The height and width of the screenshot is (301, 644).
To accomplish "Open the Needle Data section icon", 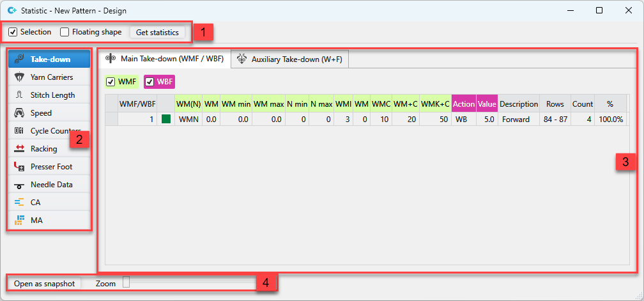I will click(x=19, y=185).
